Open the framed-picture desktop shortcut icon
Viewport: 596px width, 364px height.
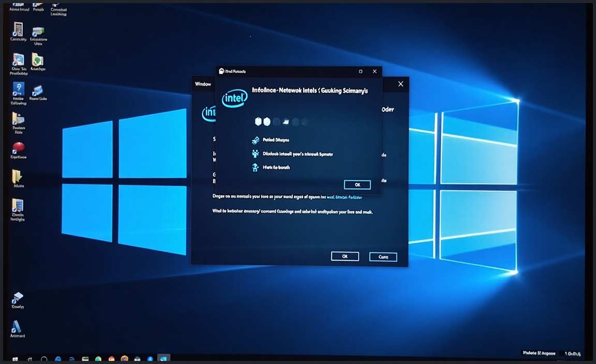point(18,60)
